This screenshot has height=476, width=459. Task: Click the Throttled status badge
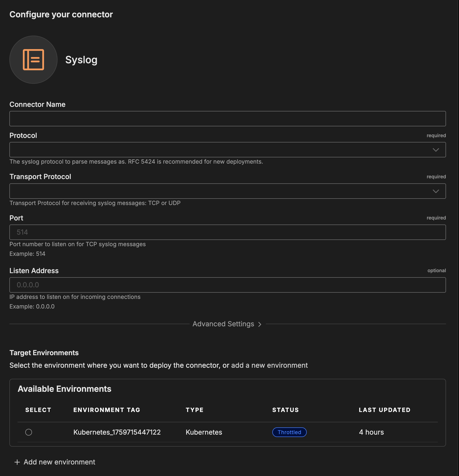(x=289, y=432)
